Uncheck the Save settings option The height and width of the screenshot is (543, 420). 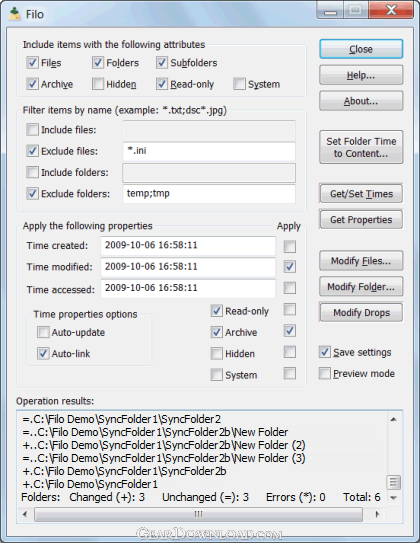click(324, 352)
